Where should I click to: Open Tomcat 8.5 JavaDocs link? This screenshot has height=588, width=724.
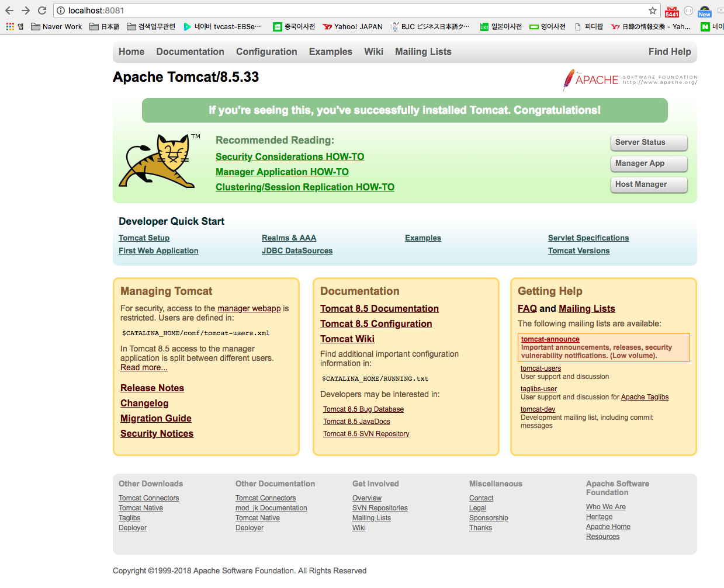[356, 422]
